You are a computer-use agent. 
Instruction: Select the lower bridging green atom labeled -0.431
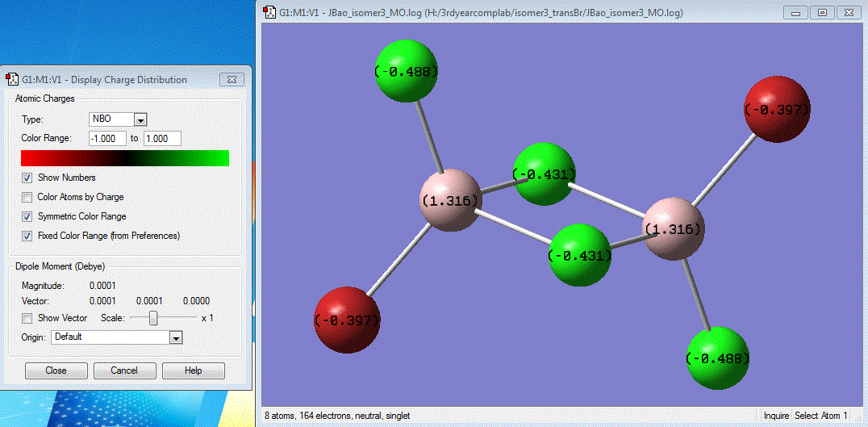579,255
